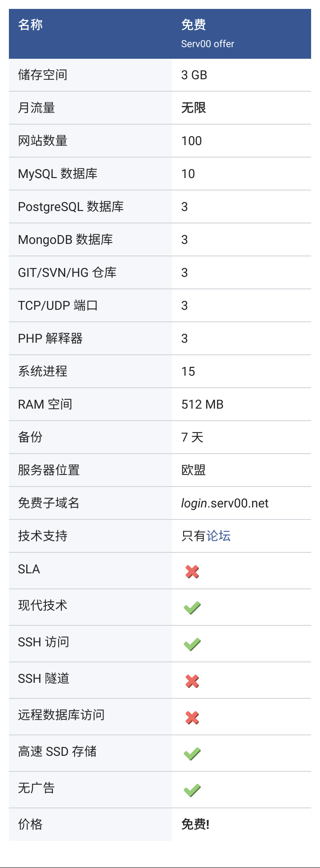This screenshot has width=320, height=868.
Task: Click the 储存空间 row label
Action: click(x=43, y=75)
